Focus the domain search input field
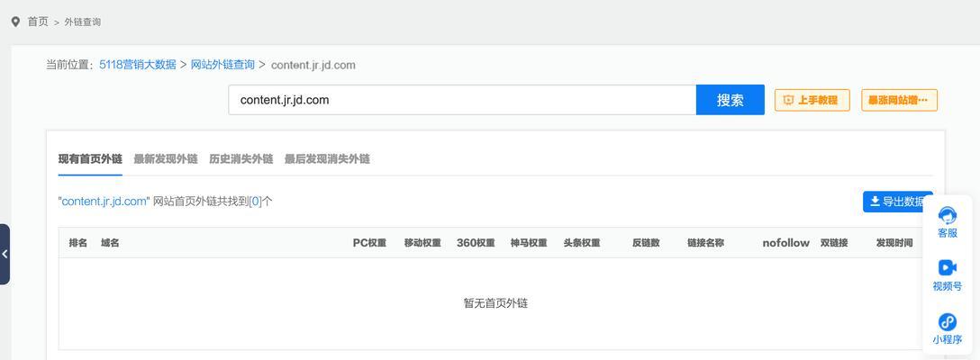The image size is (980, 360). coord(462,100)
